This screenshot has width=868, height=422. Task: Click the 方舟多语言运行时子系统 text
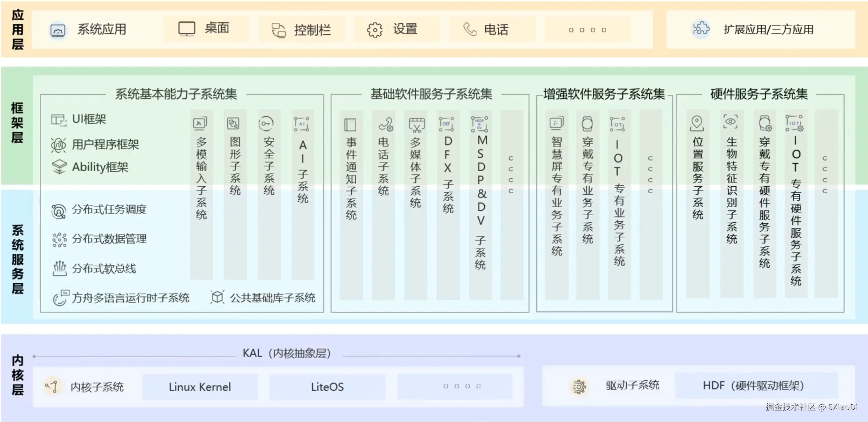tap(131, 298)
